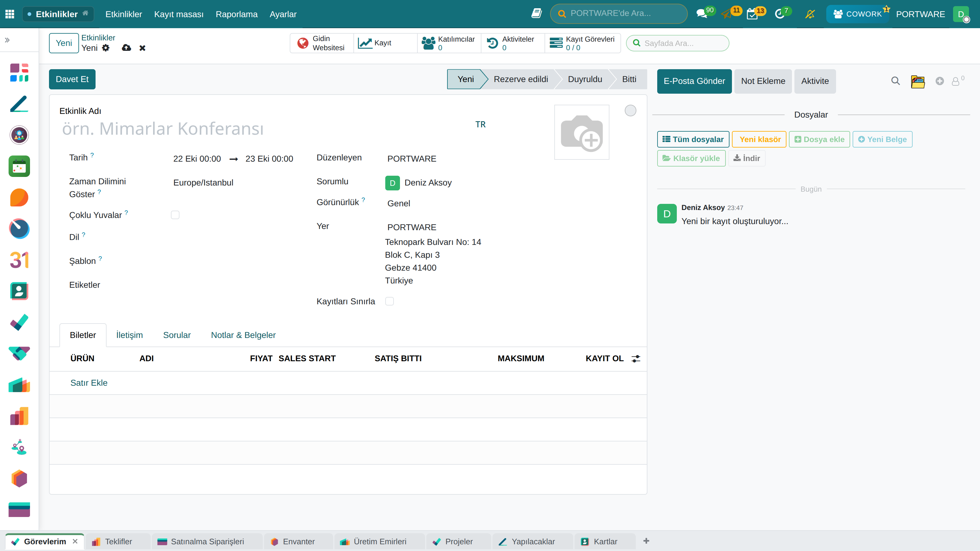Click the column options adjust icon in Biletler table

[x=636, y=358]
